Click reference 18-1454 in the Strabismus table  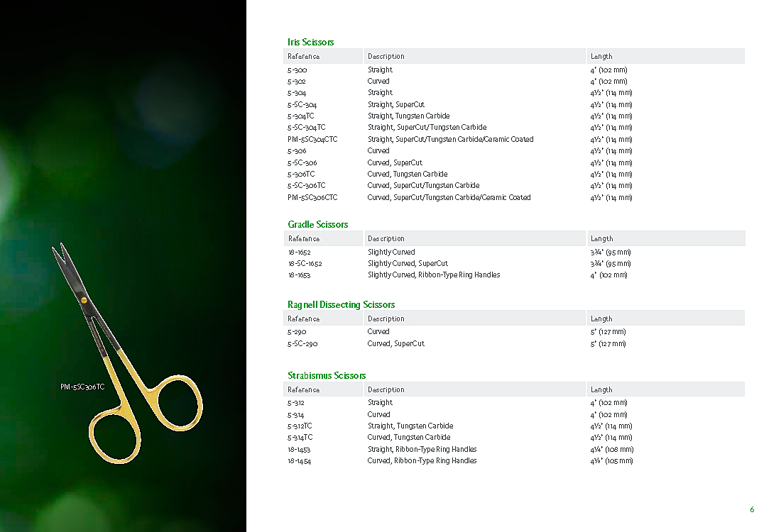coord(299,461)
